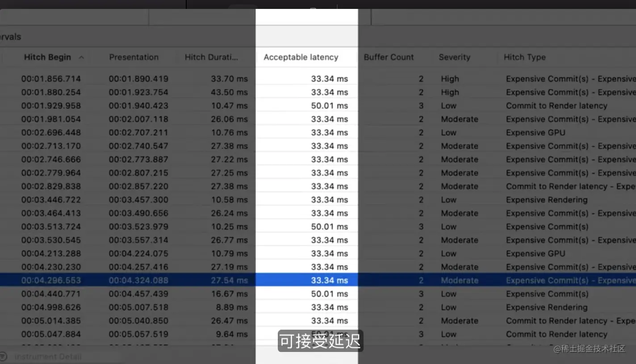Screen dimensions: 636x364
Task: Click Low severity in 00:04.998.626 row
Action: click(x=449, y=307)
